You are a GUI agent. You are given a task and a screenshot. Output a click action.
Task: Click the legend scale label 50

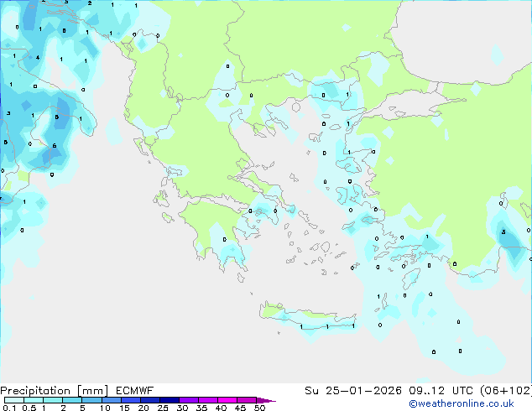click(x=259, y=408)
